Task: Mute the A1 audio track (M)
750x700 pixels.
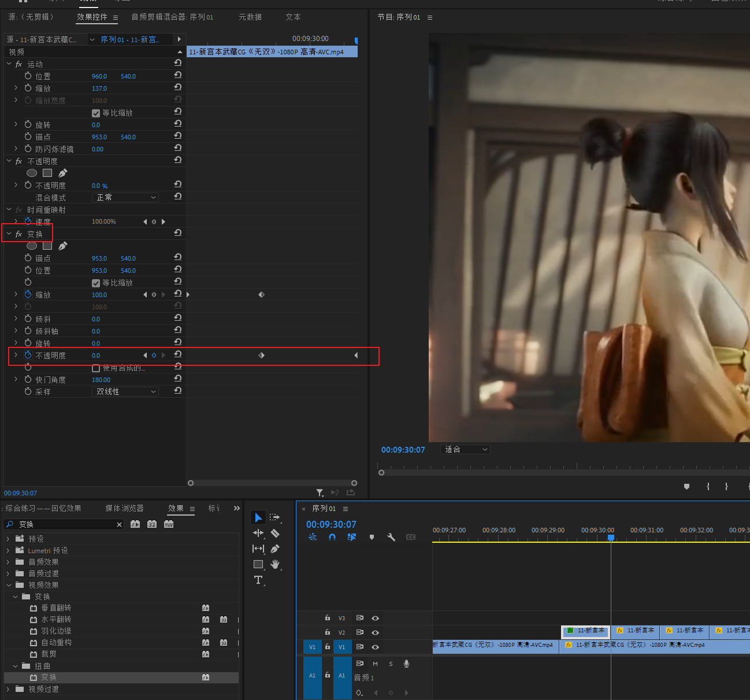Action: (375, 664)
